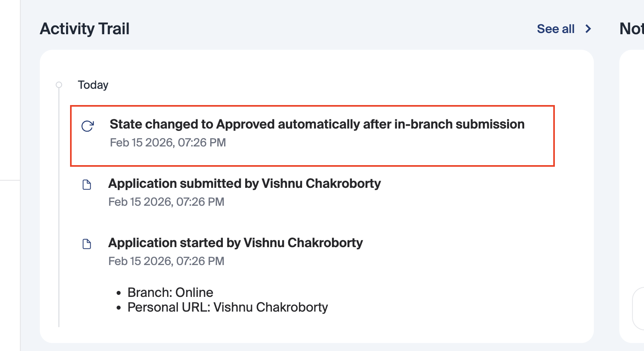Click the refresh icon beside State changed entry
Viewport: 644px width, 351px height.
pyautogui.click(x=88, y=126)
